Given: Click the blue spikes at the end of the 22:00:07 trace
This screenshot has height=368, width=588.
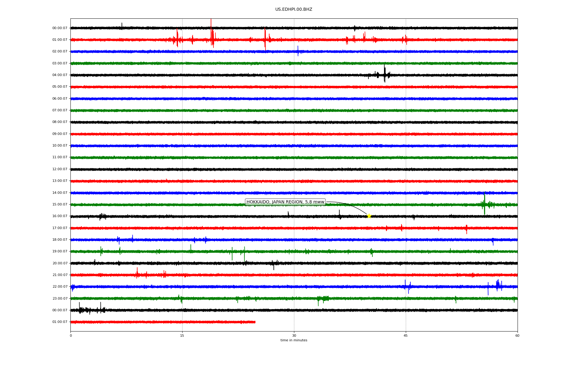Looking at the screenshot, I should tap(498, 285).
